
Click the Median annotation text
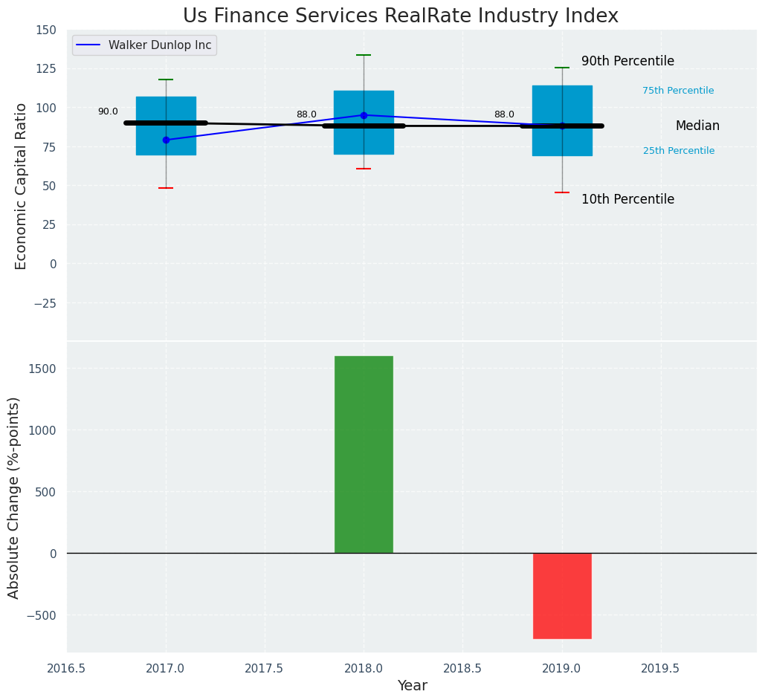697,126
